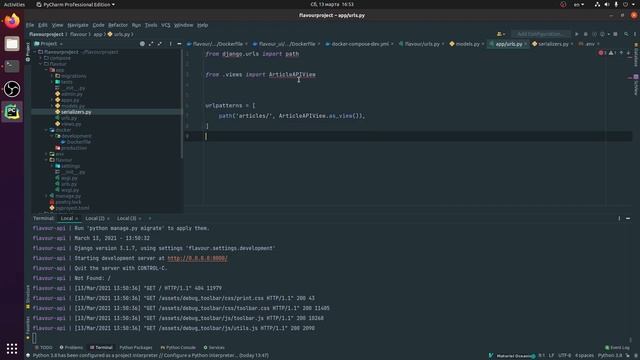This screenshot has width=640, height=360.
Task: Click the 4 spaces indent status entry
Action: 584,356
